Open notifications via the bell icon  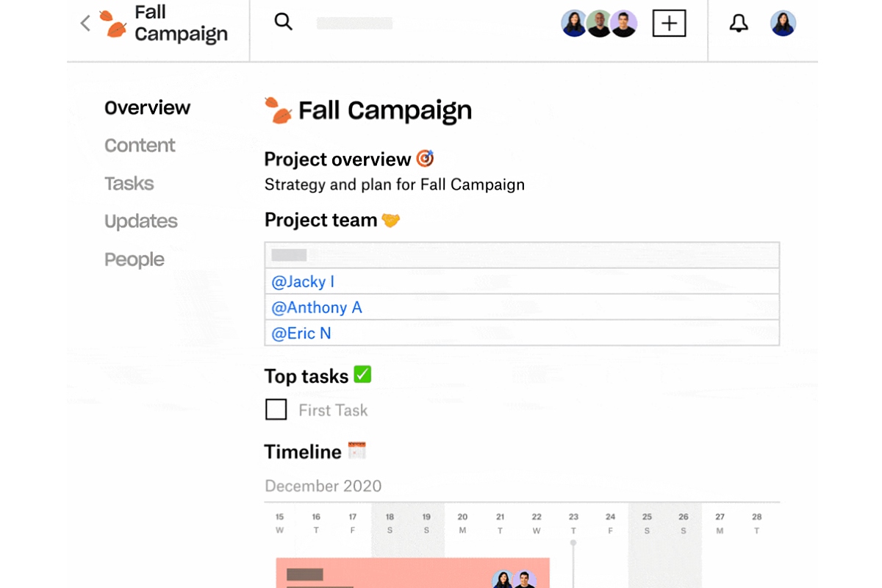(x=739, y=23)
